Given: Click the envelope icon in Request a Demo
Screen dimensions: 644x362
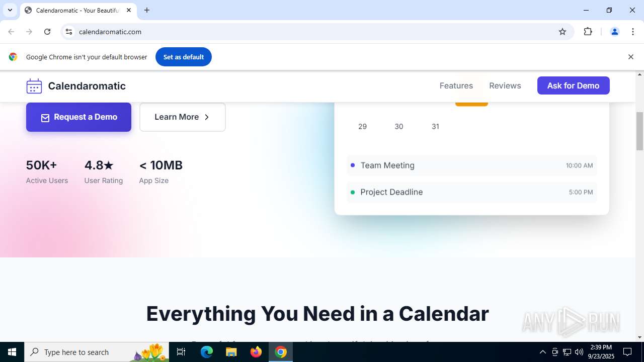Looking at the screenshot, I should pos(45,118).
